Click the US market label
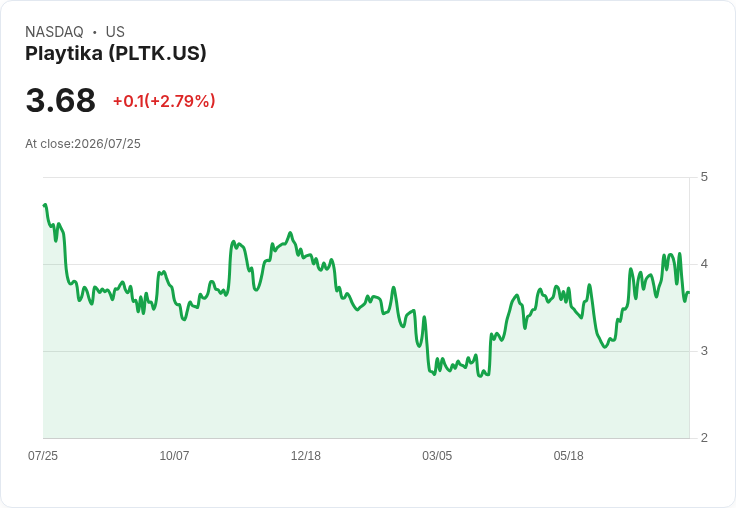The height and width of the screenshot is (508, 736). [115, 32]
